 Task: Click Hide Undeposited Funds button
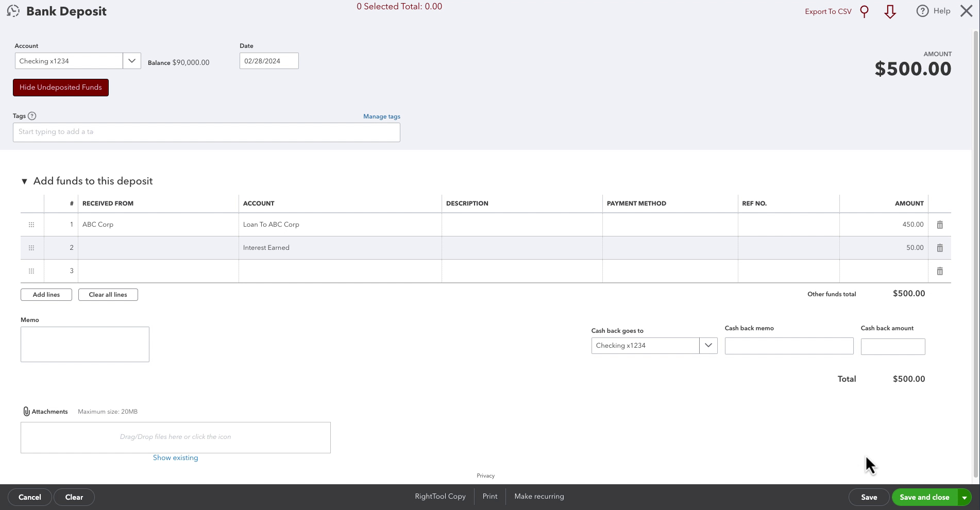tap(61, 88)
